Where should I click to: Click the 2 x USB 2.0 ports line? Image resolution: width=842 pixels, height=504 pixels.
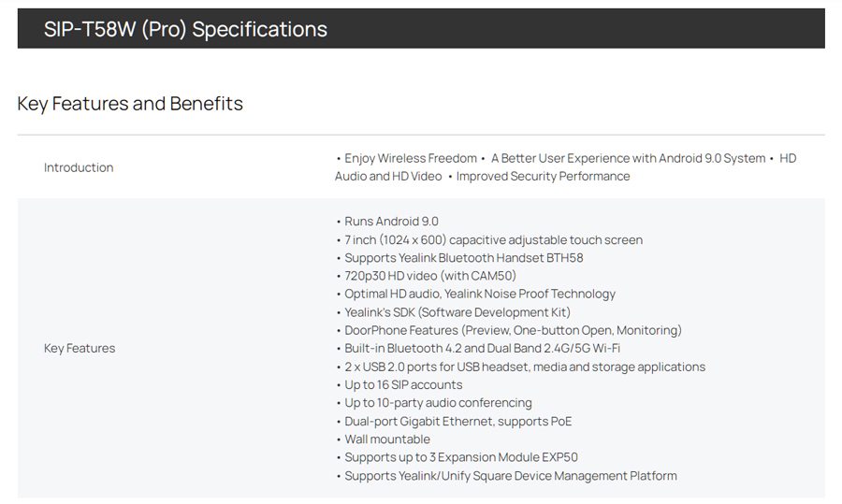click(525, 367)
